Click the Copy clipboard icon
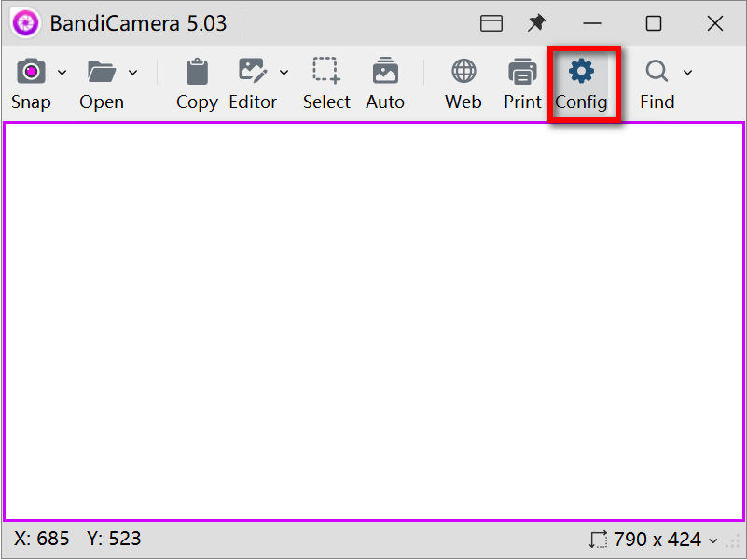The height and width of the screenshot is (560, 747). tap(197, 72)
